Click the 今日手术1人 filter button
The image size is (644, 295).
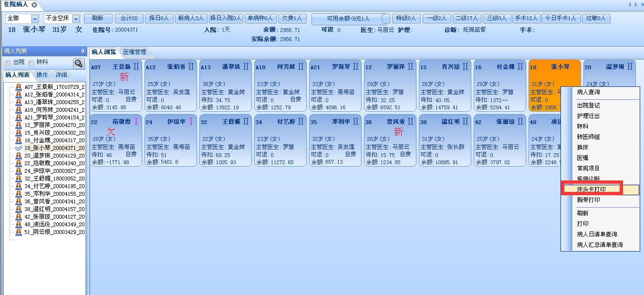(x=561, y=19)
